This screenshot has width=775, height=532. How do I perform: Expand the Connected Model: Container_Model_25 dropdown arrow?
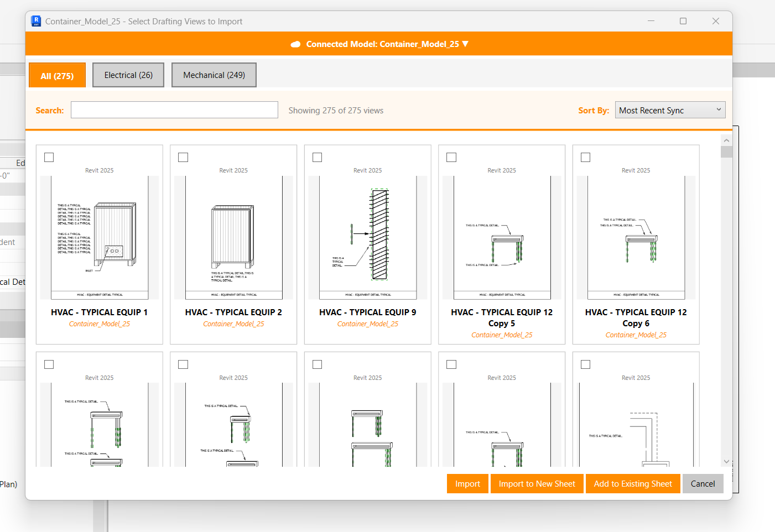click(x=466, y=44)
